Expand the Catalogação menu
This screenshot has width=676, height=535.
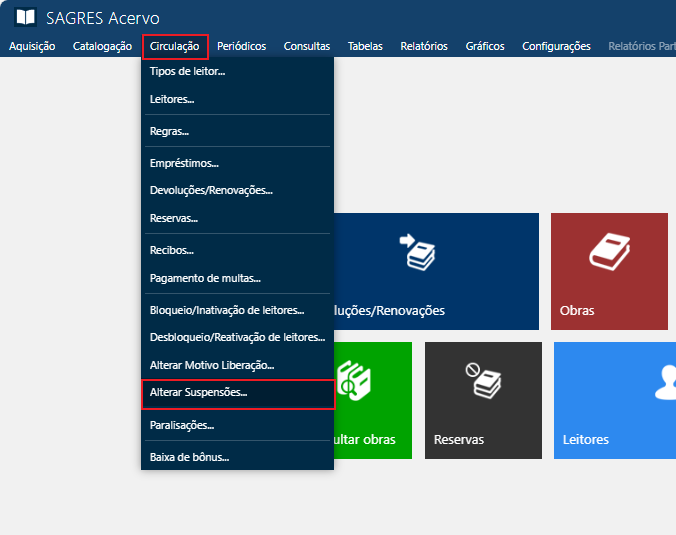[x=102, y=46]
